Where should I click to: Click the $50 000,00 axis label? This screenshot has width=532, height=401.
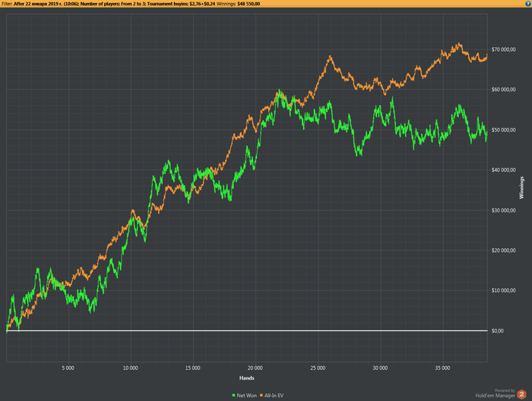tap(503, 130)
